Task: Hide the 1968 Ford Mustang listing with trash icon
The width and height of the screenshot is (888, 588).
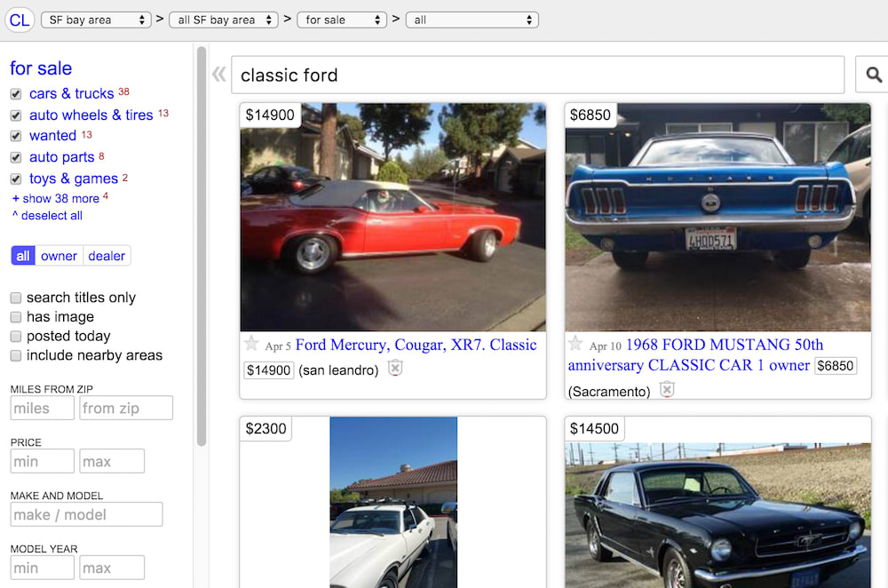Action: click(667, 390)
